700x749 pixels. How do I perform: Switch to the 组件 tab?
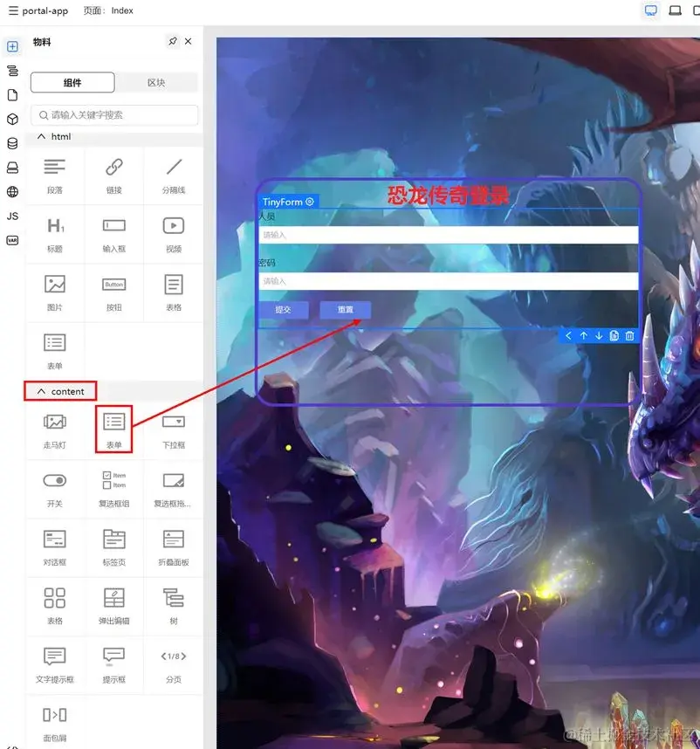72,83
